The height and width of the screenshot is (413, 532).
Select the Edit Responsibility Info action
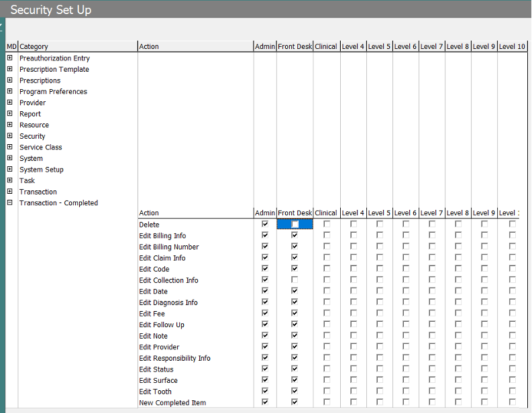pyautogui.click(x=174, y=358)
